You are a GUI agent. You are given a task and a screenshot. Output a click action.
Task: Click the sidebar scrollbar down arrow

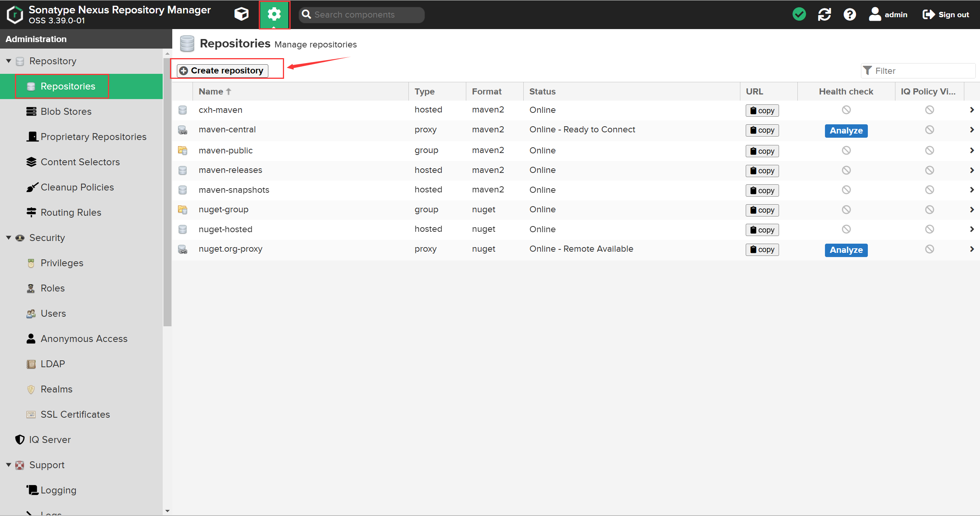(x=167, y=511)
